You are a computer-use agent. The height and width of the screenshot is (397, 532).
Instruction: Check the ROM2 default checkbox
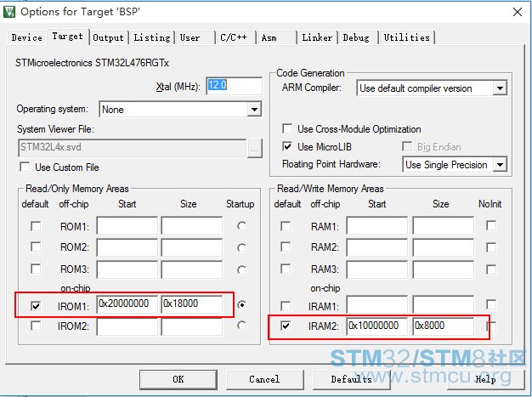point(36,247)
